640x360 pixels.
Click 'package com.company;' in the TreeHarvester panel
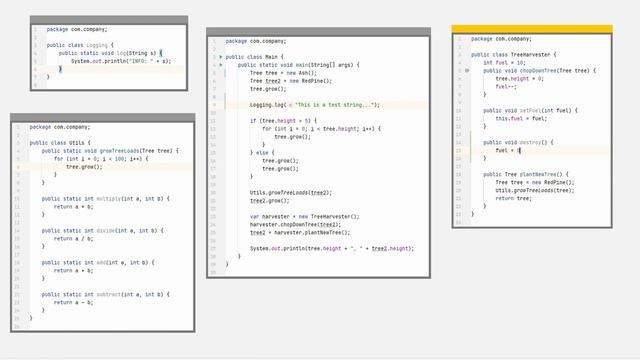tap(501, 39)
